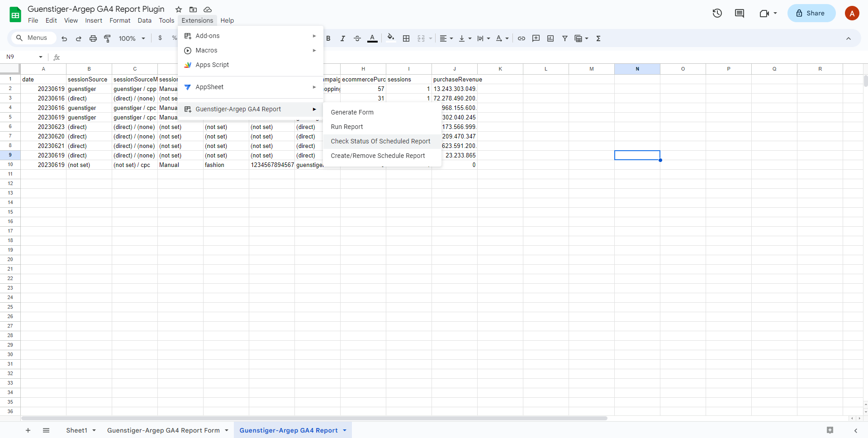Open the Help menu
The height and width of the screenshot is (438, 868).
pyautogui.click(x=227, y=20)
